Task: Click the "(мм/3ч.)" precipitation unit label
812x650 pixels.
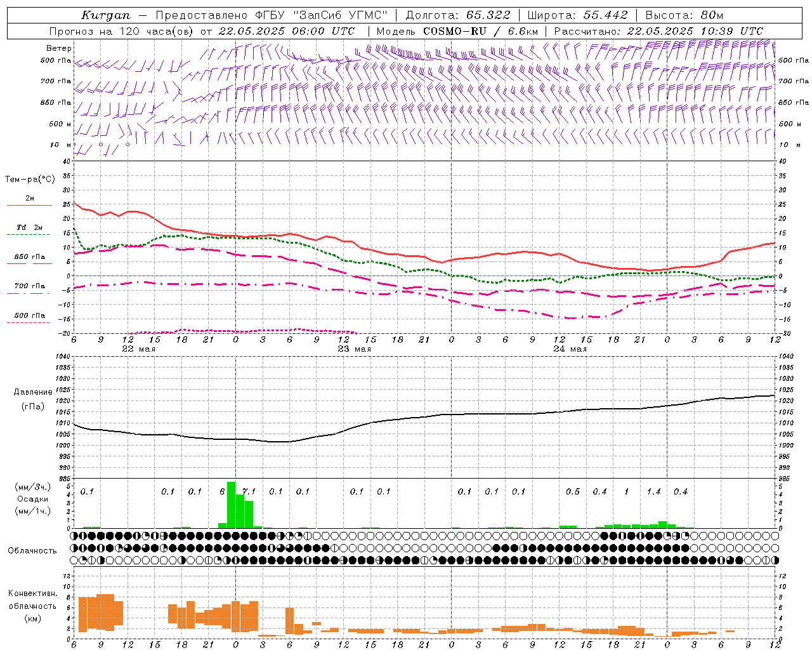Action: coord(32,487)
